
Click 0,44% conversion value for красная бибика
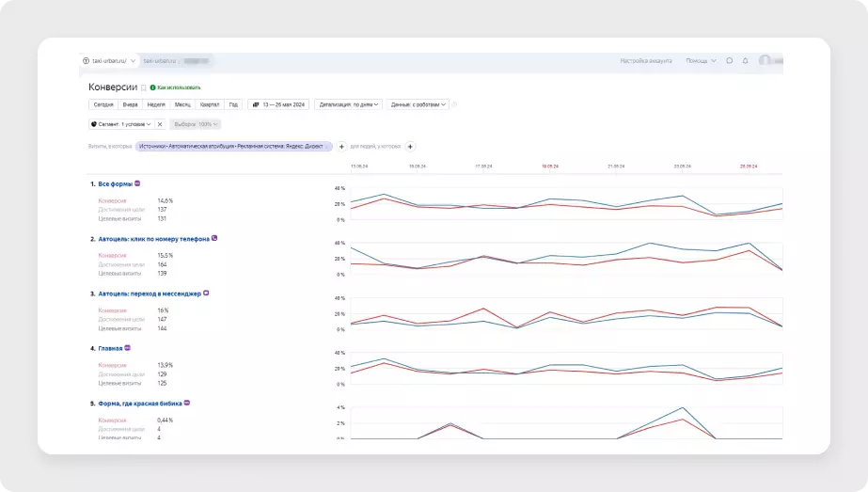[165, 420]
